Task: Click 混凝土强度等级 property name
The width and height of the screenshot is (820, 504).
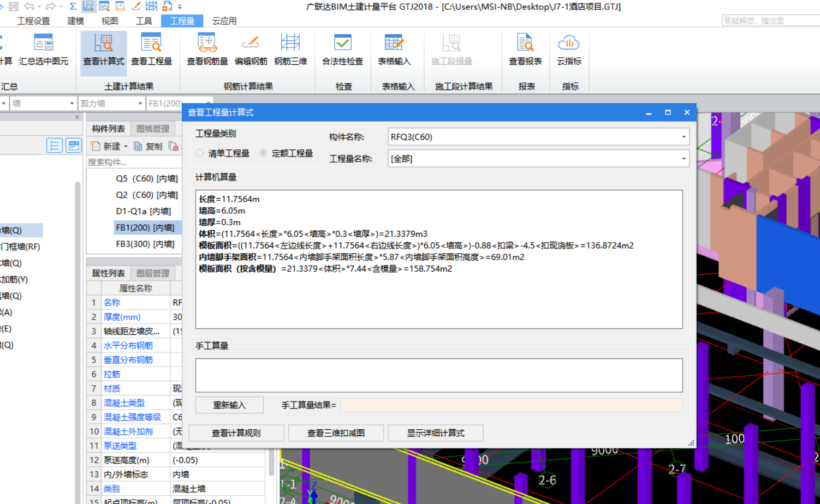Action: pyautogui.click(x=133, y=417)
